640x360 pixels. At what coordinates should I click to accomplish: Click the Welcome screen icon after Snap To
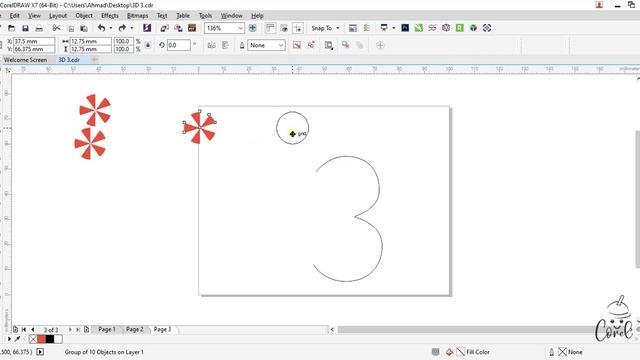coord(353,28)
